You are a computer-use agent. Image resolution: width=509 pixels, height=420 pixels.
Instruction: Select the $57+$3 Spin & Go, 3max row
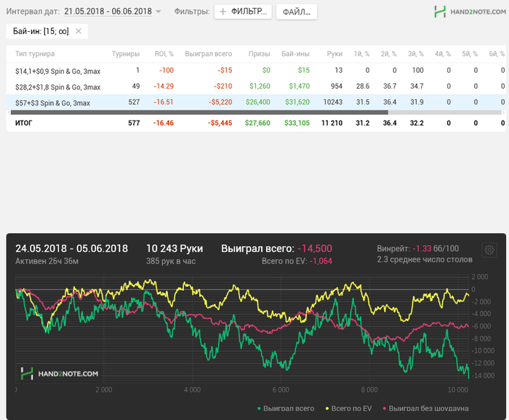click(52, 102)
